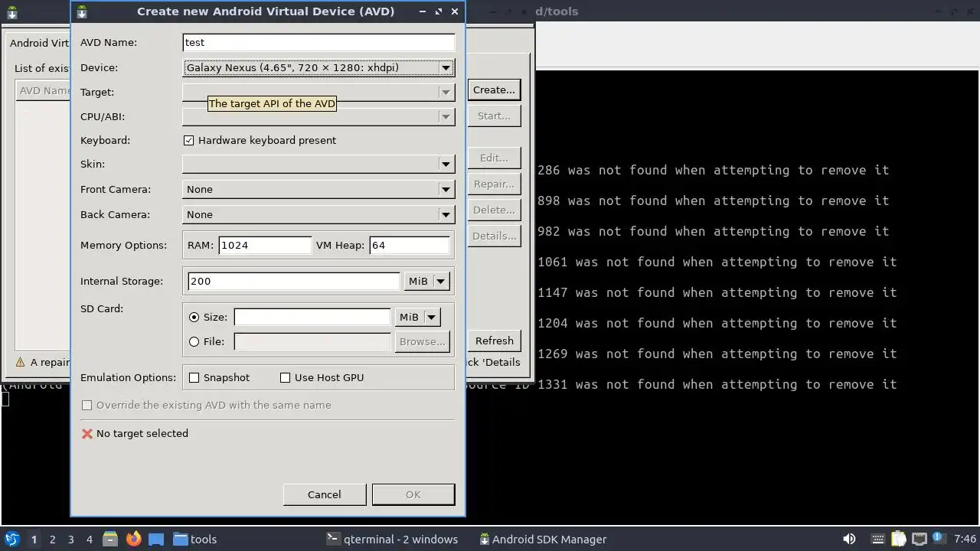Image resolution: width=980 pixels, height=551 pixels.
Task: Click terminal line containing '982 was not found'
Action: tap(713, 231)
